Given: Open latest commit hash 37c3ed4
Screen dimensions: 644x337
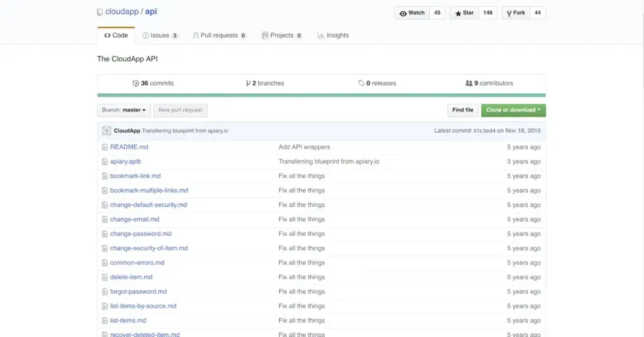Looking at the screenshot, I should click(x=484, y=131).
